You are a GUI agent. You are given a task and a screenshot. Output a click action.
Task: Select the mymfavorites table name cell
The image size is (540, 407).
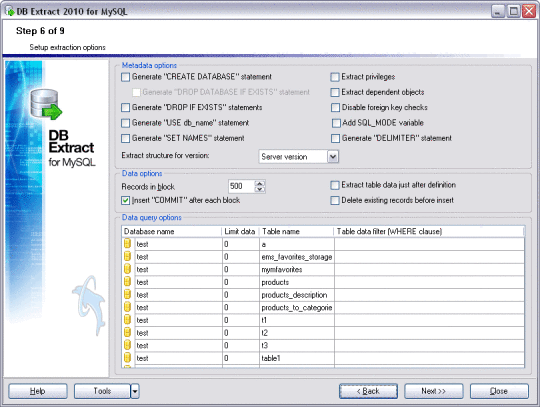(x=297, y=270)
